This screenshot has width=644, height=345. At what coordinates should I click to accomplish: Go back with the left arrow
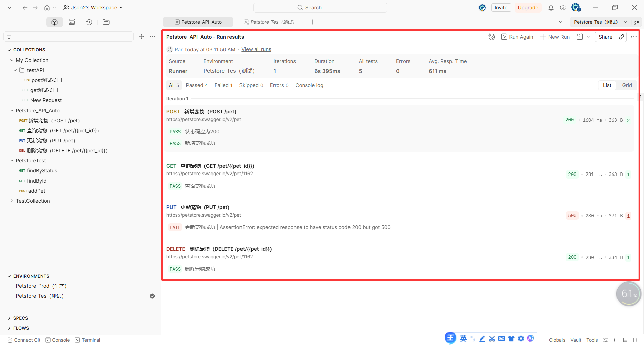25,8
